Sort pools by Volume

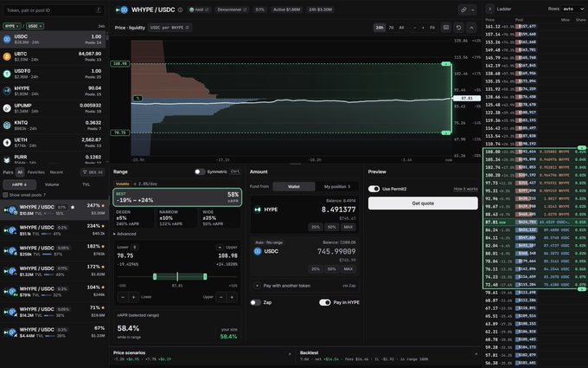(52, 184)
